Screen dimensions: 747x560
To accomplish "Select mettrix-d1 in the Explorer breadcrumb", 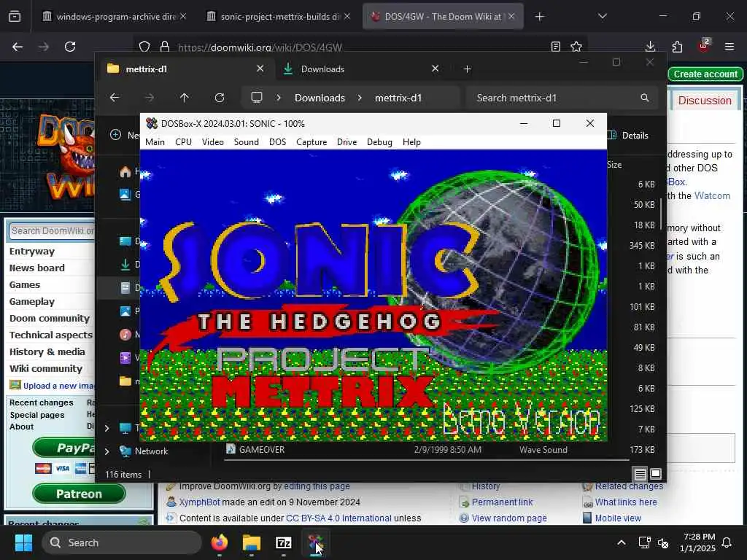I will click(398, 98).
